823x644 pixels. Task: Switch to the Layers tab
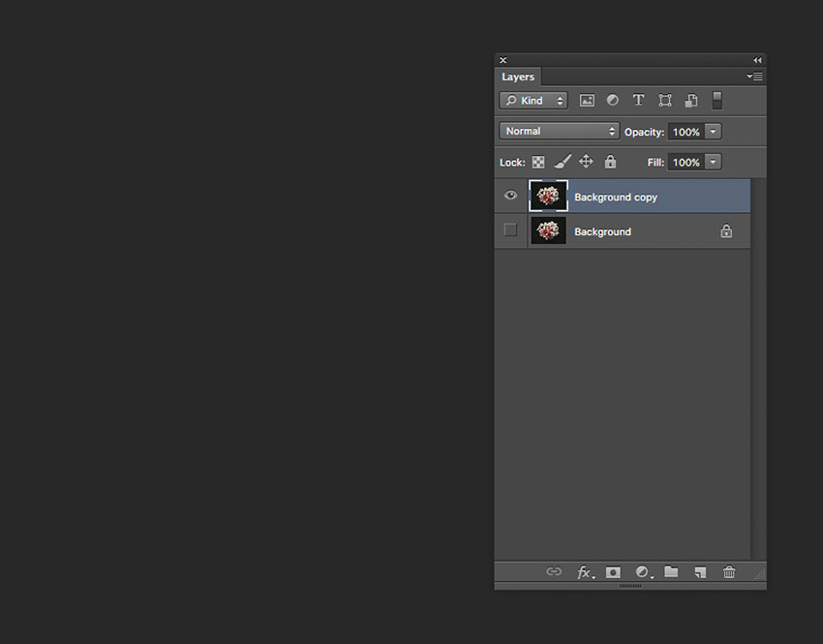point(517,77)
